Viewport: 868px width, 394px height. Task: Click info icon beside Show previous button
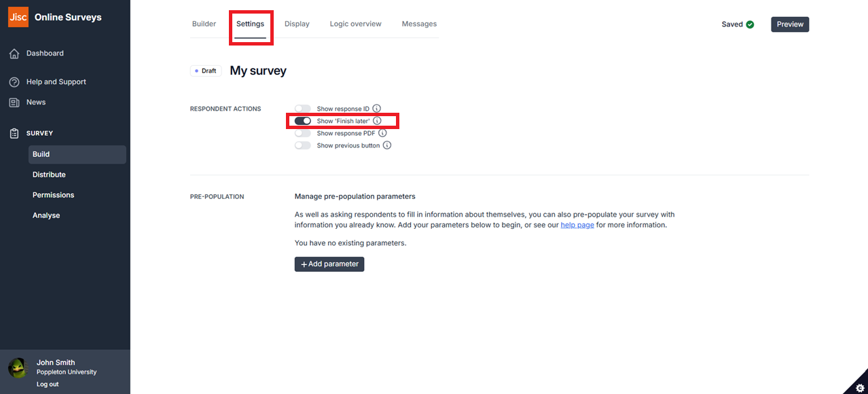(x=387, y=145)
